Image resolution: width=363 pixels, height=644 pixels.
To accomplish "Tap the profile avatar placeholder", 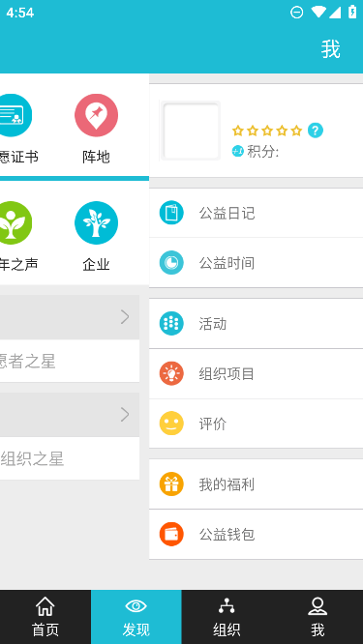I will [x=191, y=131].
